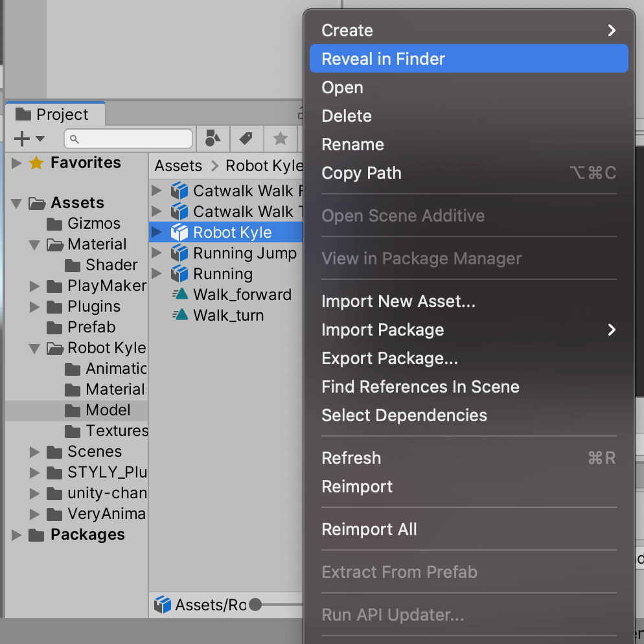Expand the Plugins folder
The width and height of the screenshot is (644, 644).
coord(34,307)
